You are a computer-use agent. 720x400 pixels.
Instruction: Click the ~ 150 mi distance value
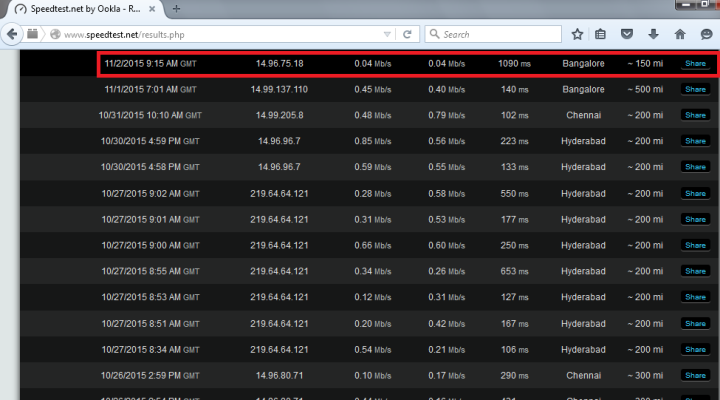[x=645, y=63]
